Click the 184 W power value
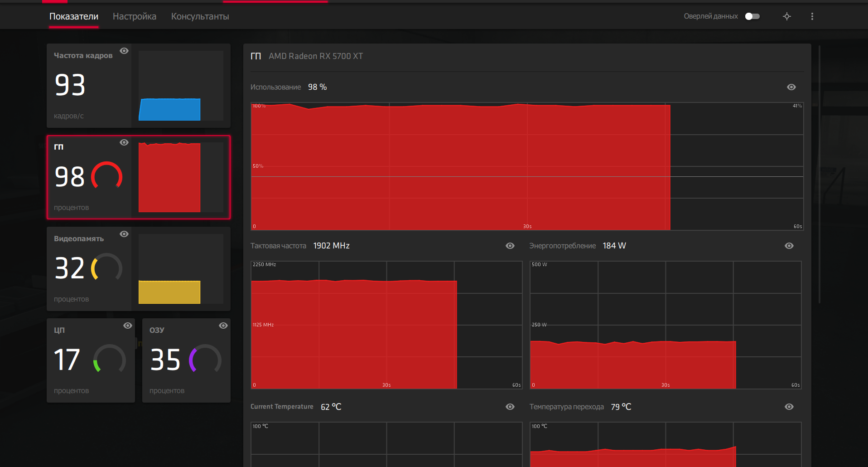The height and width of the screenshot is (467, 868). (614, 246)
